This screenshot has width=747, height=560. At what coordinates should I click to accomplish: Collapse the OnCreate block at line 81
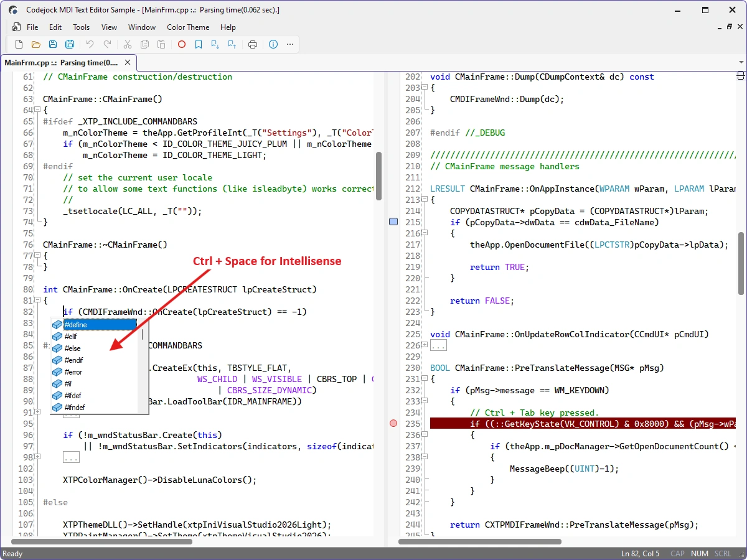coord(37,301)
